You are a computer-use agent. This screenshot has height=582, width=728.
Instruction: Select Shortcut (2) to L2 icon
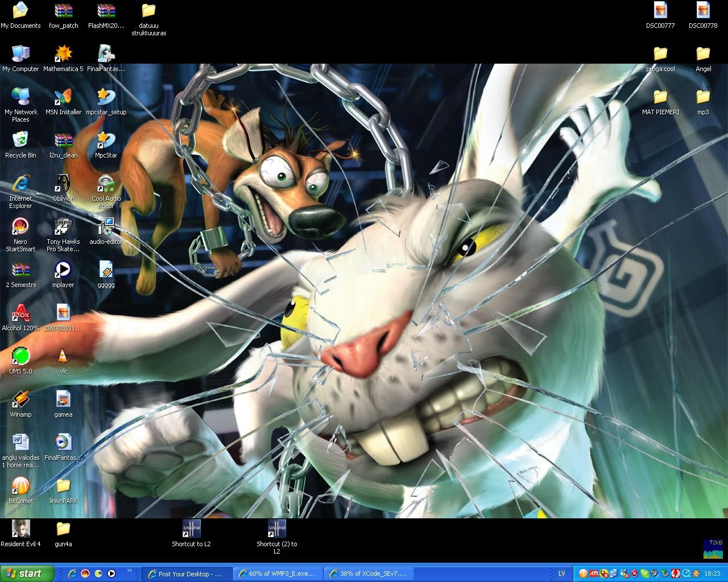276,537
